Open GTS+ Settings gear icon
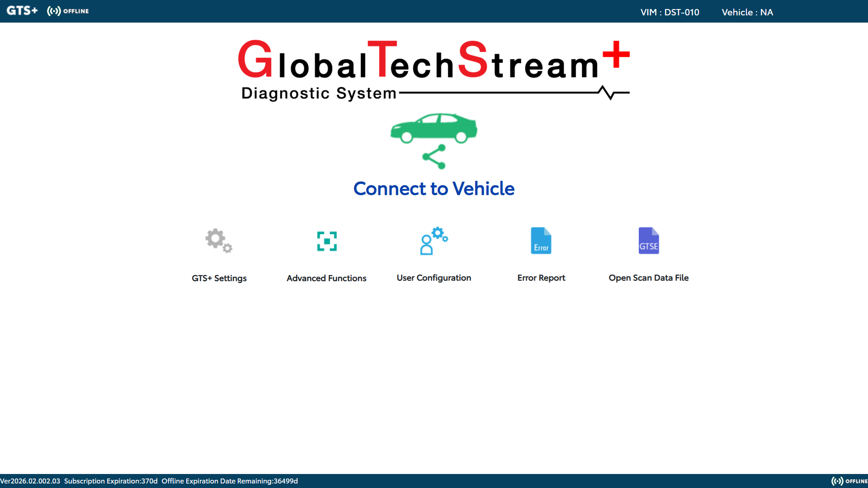 tap(219, 241)
